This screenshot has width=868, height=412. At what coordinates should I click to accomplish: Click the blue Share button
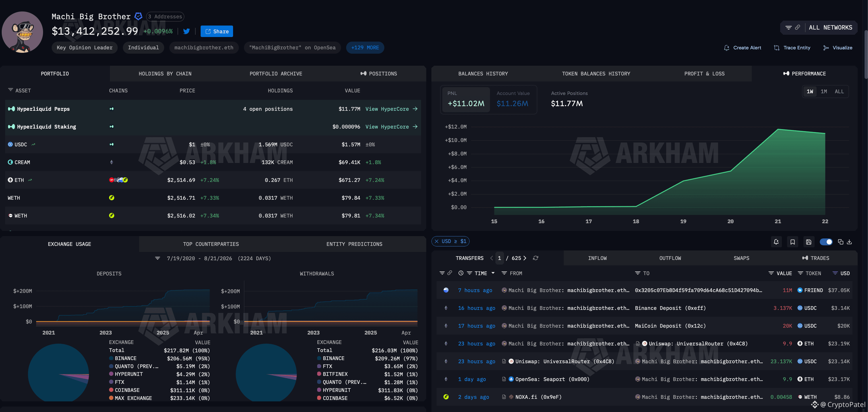(x=217, y=31)
